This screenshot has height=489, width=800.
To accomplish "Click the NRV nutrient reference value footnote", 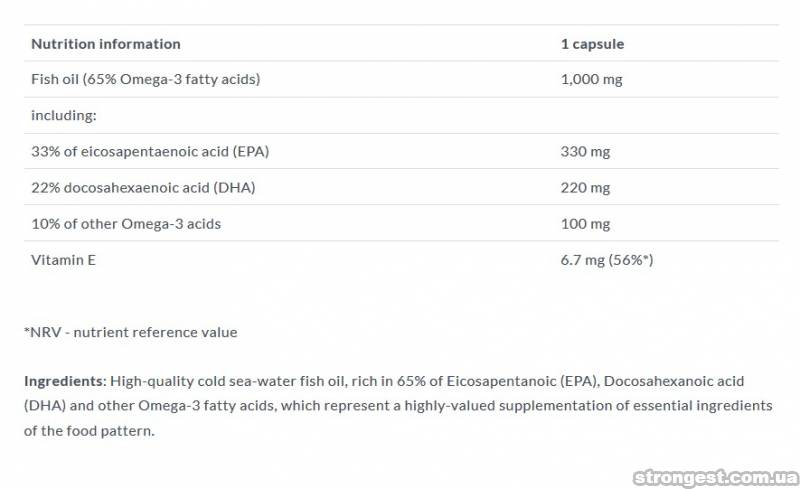I will pos(130,332).
